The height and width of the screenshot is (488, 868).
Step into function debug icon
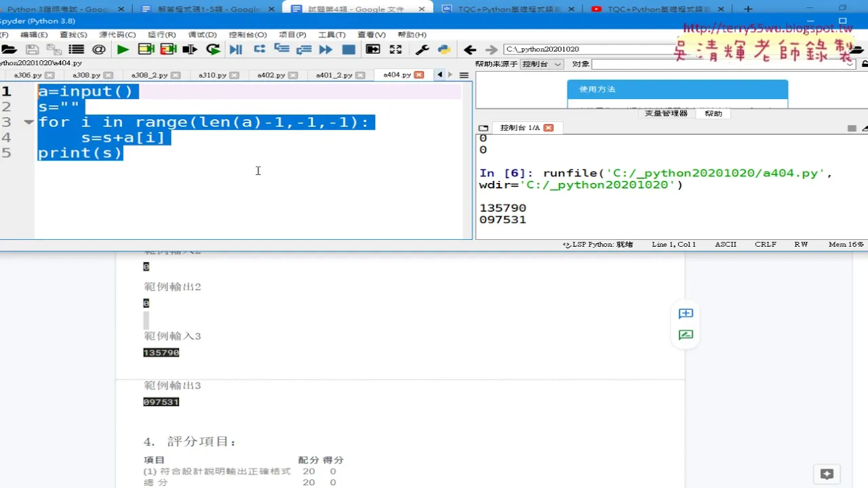tap(281, 49)
